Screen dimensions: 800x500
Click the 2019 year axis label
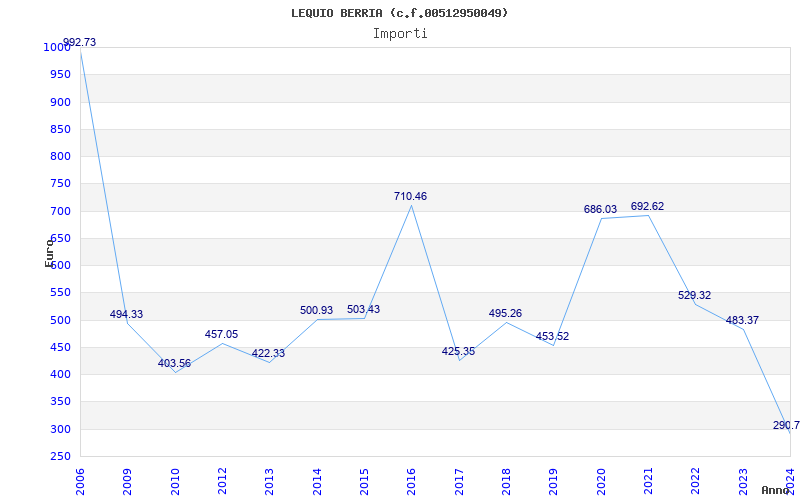[554, 482]
